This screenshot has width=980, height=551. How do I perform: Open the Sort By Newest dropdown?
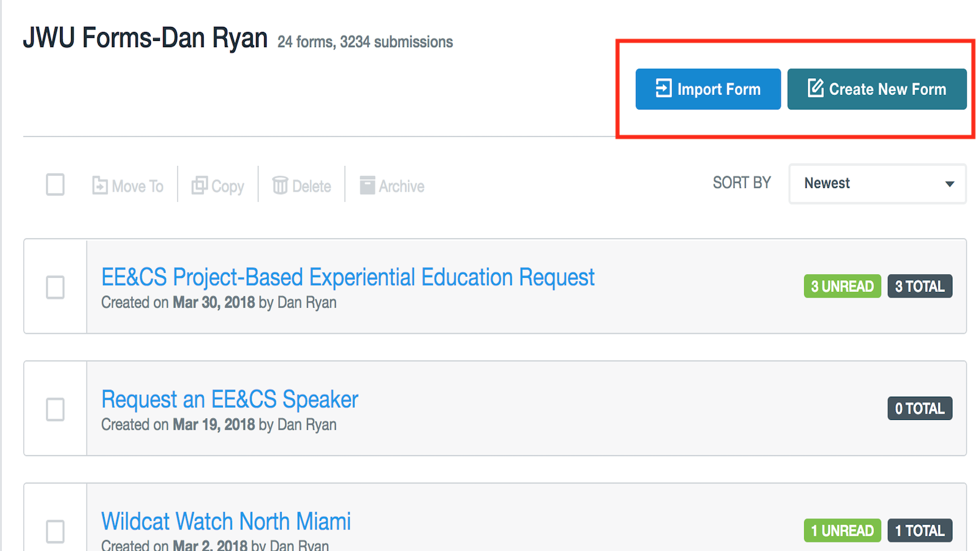pos(878,184)
